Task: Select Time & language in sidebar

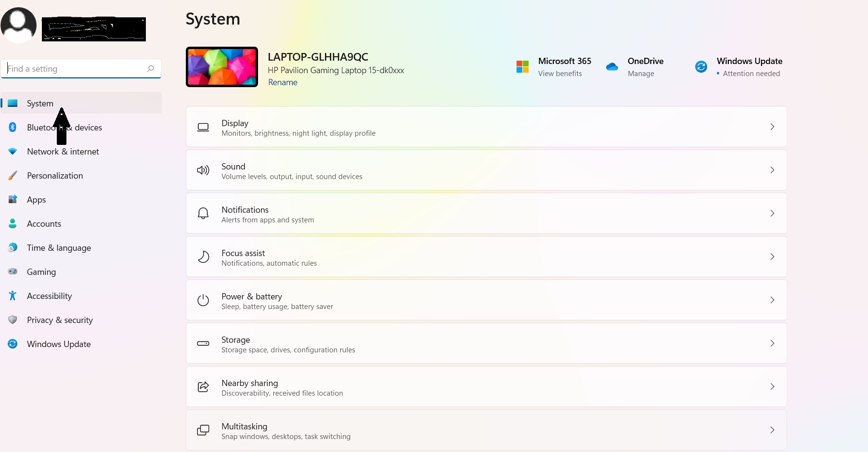Action: (x=59, y=248)
